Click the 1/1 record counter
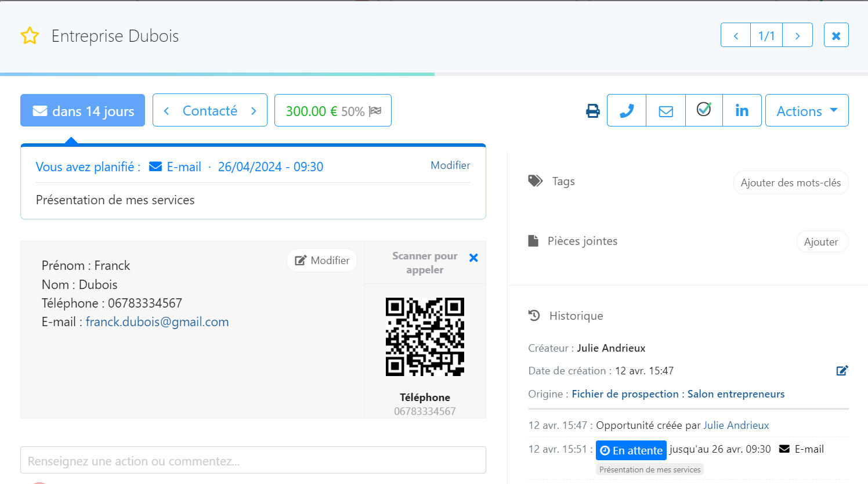This screenshot has height=484, width=868. click(x=766, y=35)
